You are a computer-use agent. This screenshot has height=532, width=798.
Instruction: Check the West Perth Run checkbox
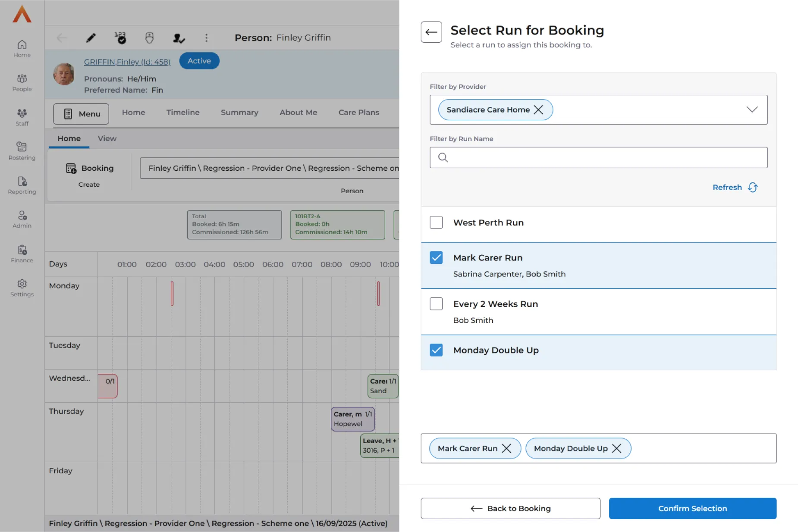click(436, 222)
